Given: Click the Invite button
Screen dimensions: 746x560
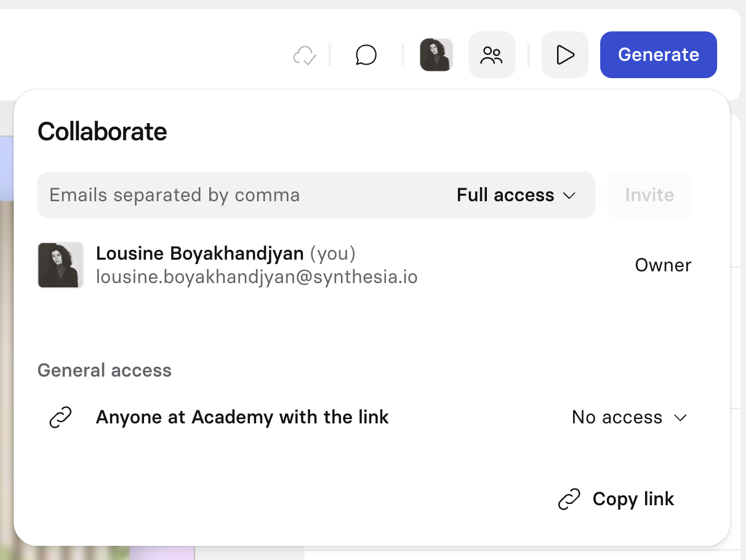Looking at the screenshot, I should coord(649,195).
